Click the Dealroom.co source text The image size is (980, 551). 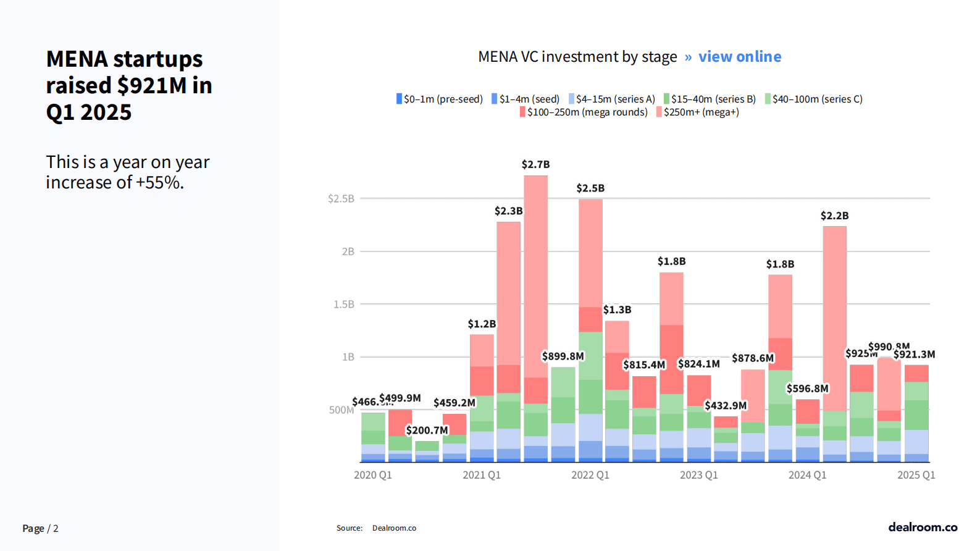click(x=394, y=528)
